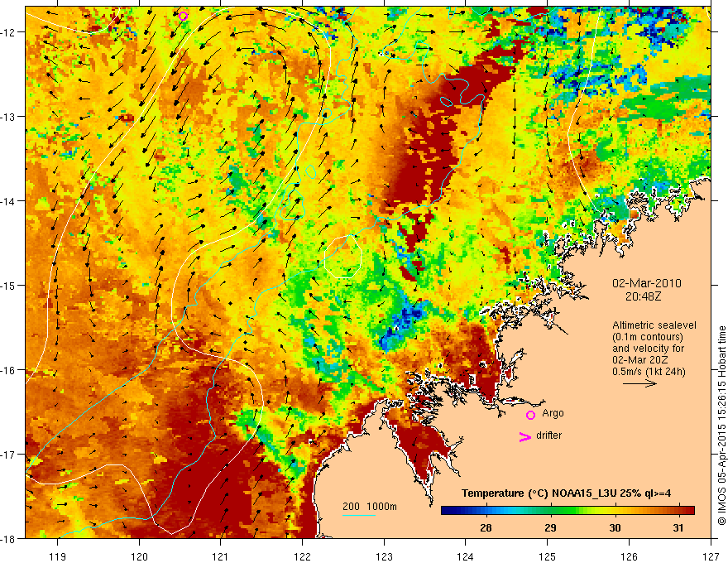This screenshot has width=728, height=563.
Task: Click the magenta Argo circle legend symbol
Action: tap(530, 415)
